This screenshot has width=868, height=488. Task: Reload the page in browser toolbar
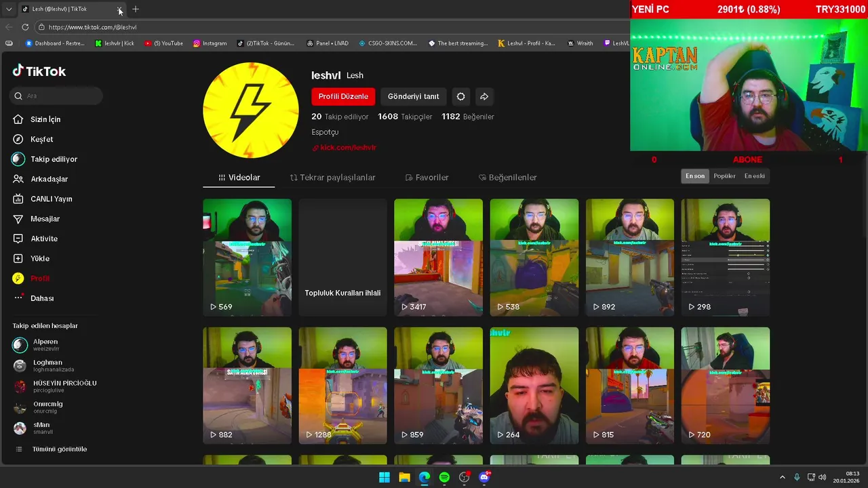point(25,27)
